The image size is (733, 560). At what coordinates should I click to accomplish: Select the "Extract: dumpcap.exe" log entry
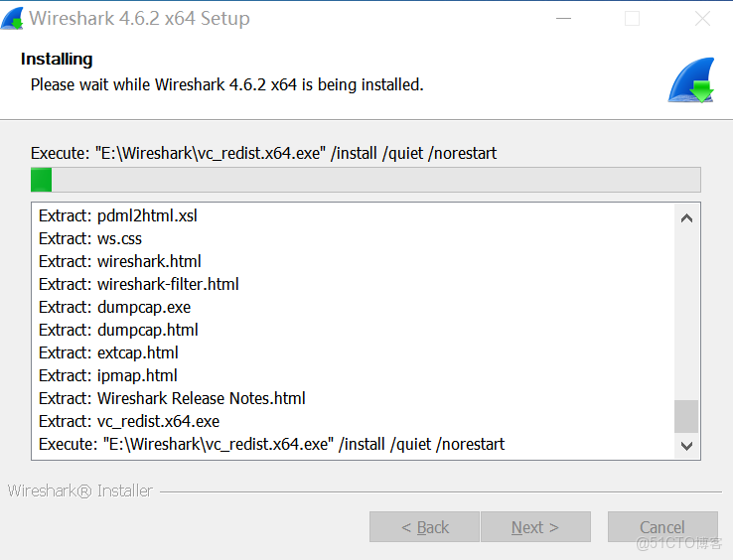[115, 307]
